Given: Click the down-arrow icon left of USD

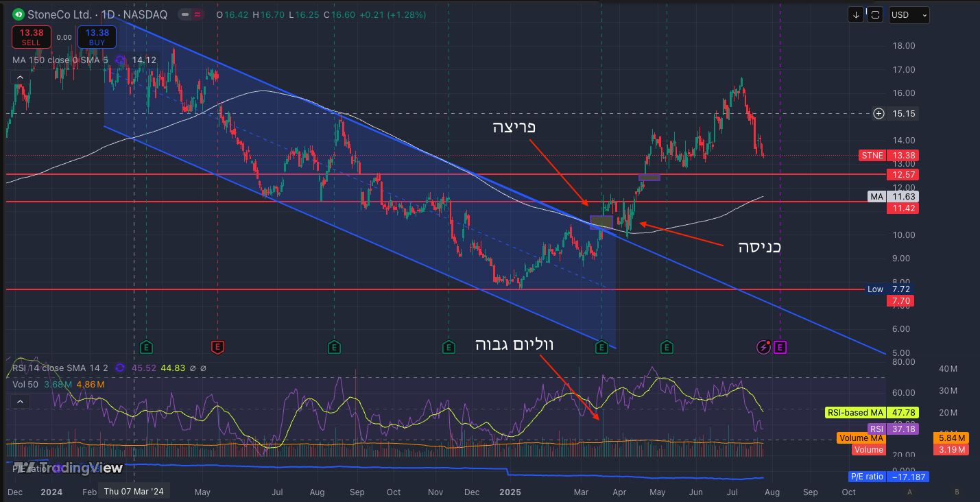Looking at the screenshot, I should click(856, 14).
